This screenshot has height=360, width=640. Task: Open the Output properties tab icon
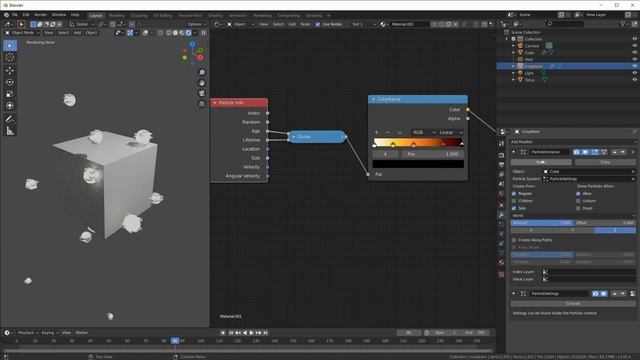502,165
